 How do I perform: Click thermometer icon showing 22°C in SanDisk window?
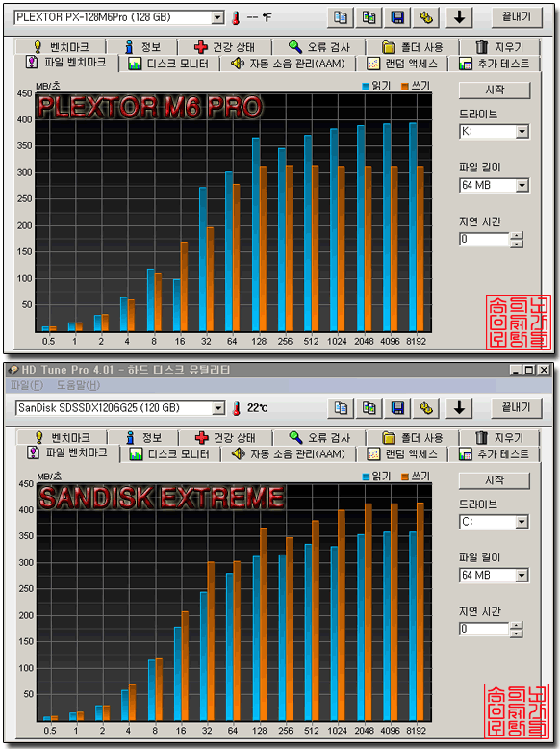point(236,408)
